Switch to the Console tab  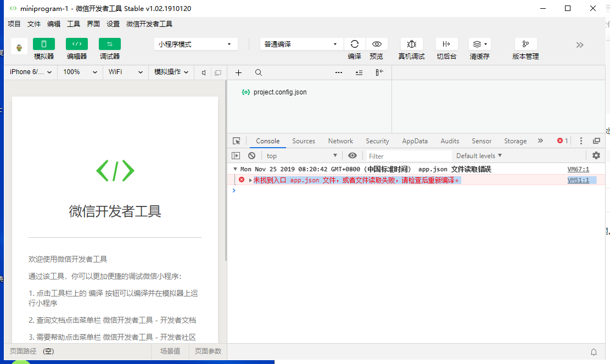267,141
